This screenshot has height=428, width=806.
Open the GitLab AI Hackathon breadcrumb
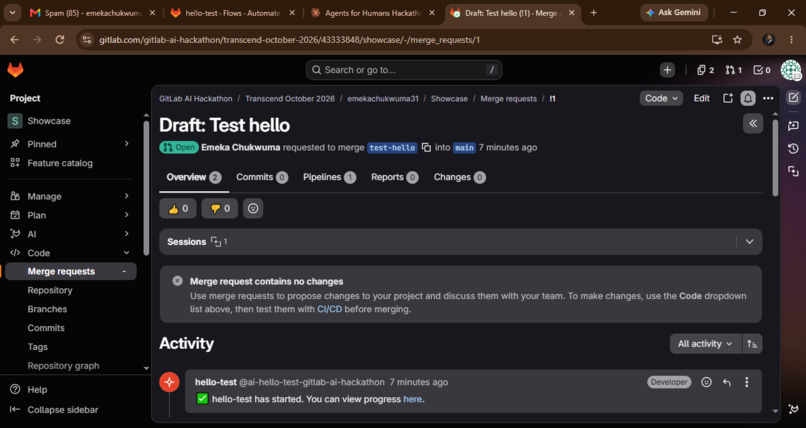tap(195, 99)
